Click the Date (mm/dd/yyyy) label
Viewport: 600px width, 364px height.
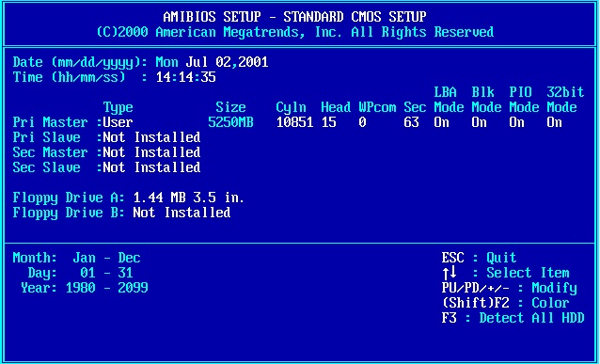point(80,62)
